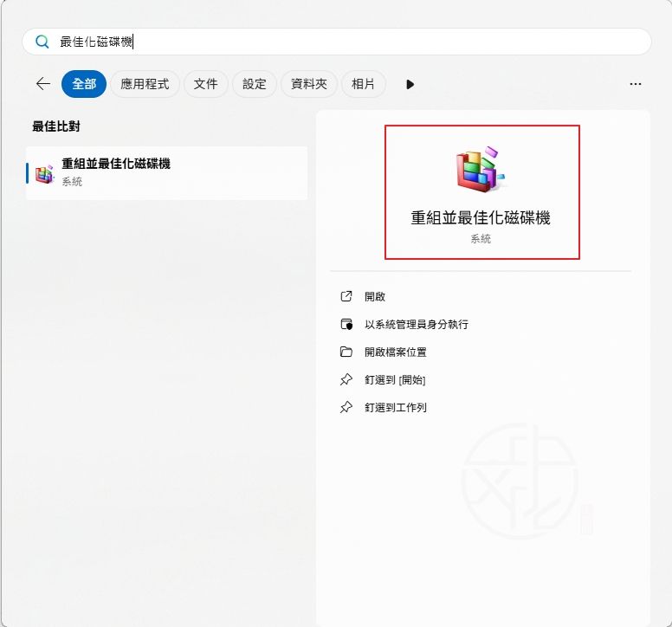The image size is (672, 627).
Task: Go back with the left arrow
Action: (43, 84)
